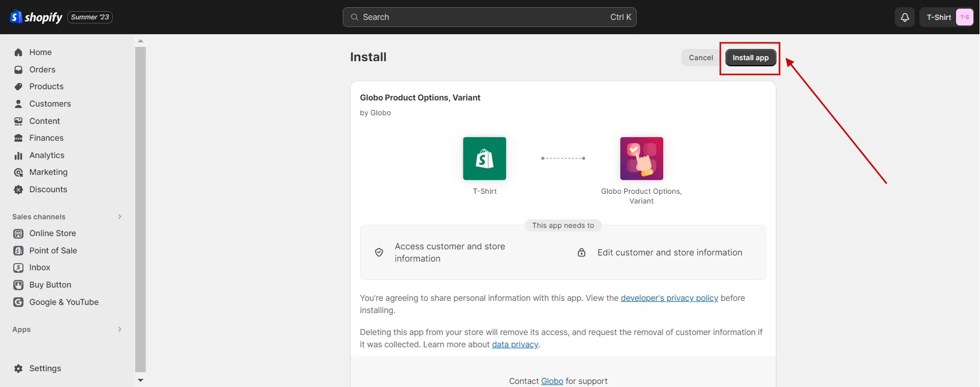Viewport: 980px width, 387px height.
Task: Expand the Sales channels section chevron
Action: [120, 217]
